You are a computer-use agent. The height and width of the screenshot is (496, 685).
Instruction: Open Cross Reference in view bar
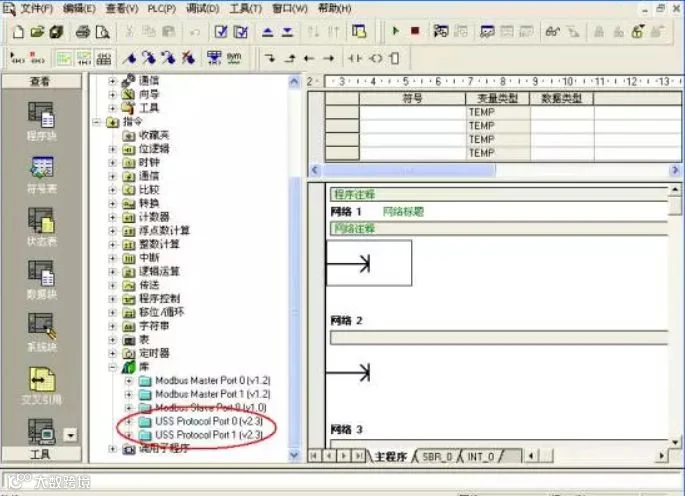[42, 386]
